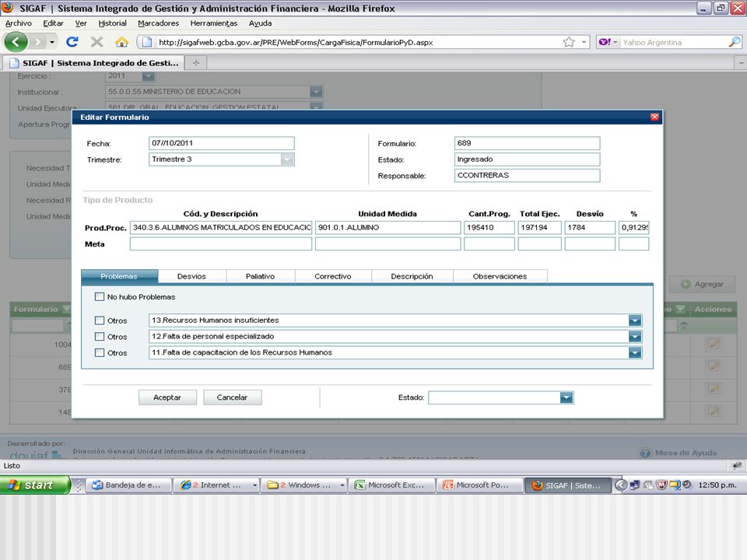Open the navigation history dropdown arrow

coord(52,42)
